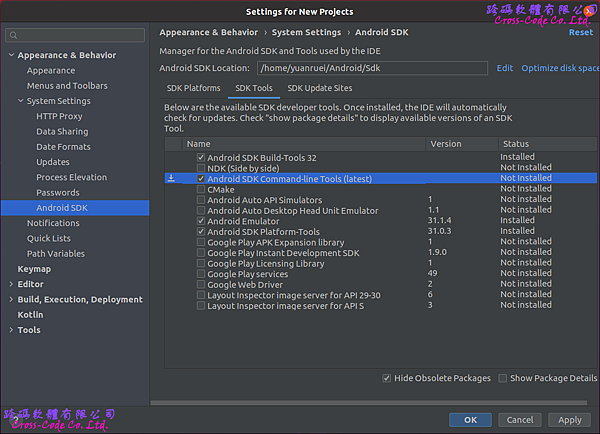The width and height of the screenshot is (600, 434).
Task: Enable the CMake package checkbox
Action: 201,189
